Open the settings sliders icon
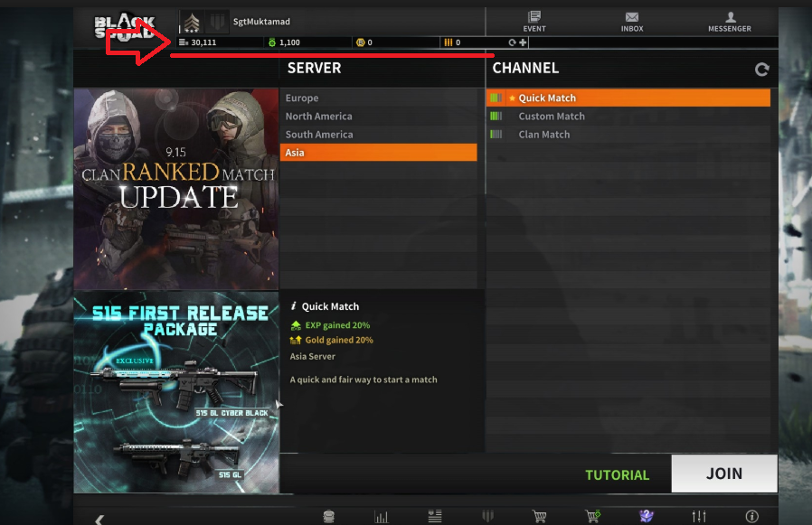 coord(699,516)
